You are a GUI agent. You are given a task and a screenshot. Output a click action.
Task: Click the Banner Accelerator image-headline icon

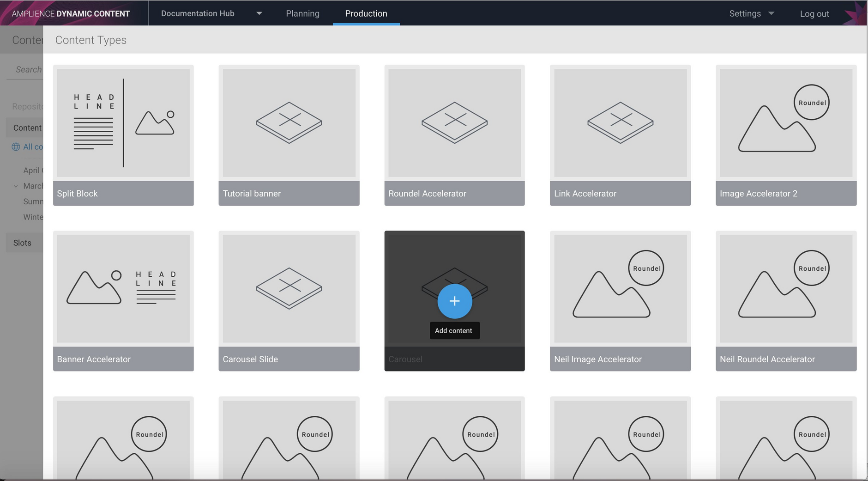pos(121,287)
